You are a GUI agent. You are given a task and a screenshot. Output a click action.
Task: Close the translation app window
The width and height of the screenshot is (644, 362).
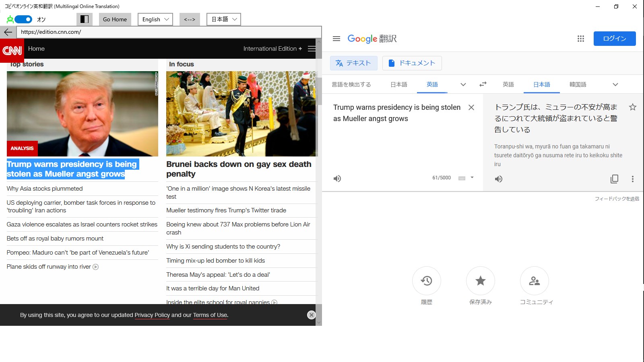635,6
